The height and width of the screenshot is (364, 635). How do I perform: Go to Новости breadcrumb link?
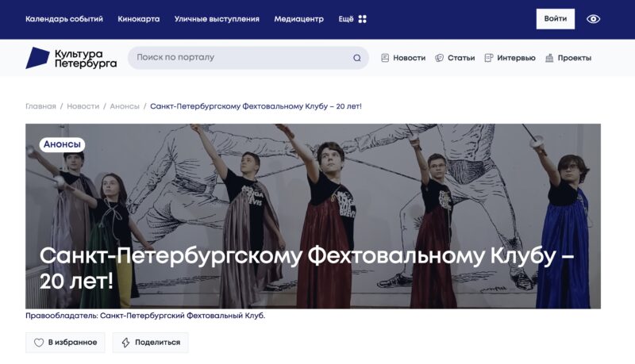[83, 106]
